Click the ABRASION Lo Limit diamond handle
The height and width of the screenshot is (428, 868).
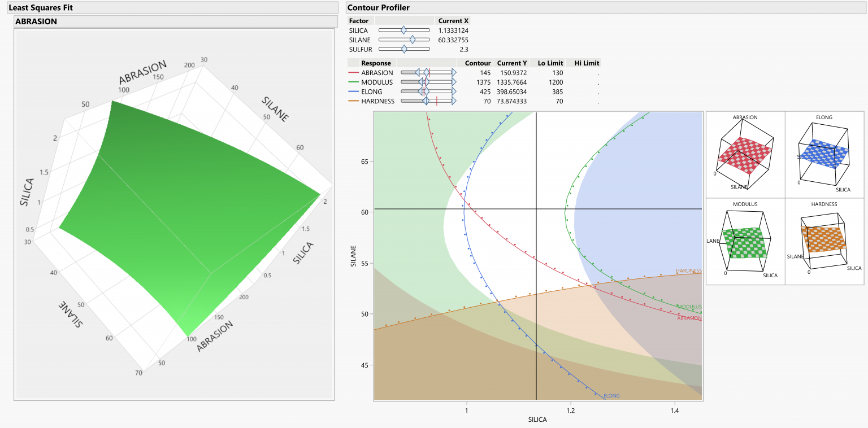418,72
